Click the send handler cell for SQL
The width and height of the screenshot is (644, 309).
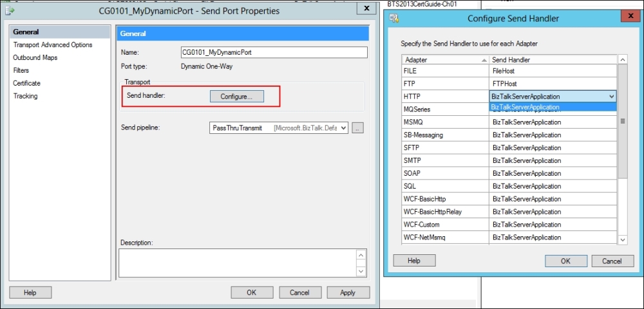(553, 186)
